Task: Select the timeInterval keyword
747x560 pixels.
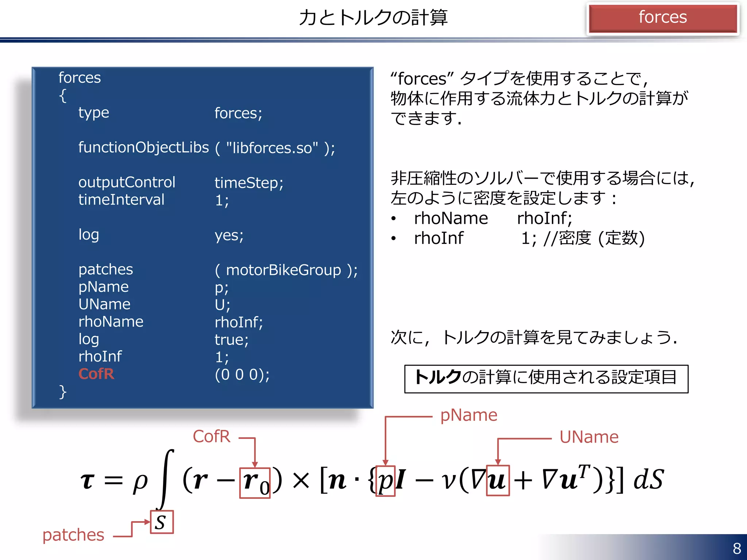Action: (121, 200)
